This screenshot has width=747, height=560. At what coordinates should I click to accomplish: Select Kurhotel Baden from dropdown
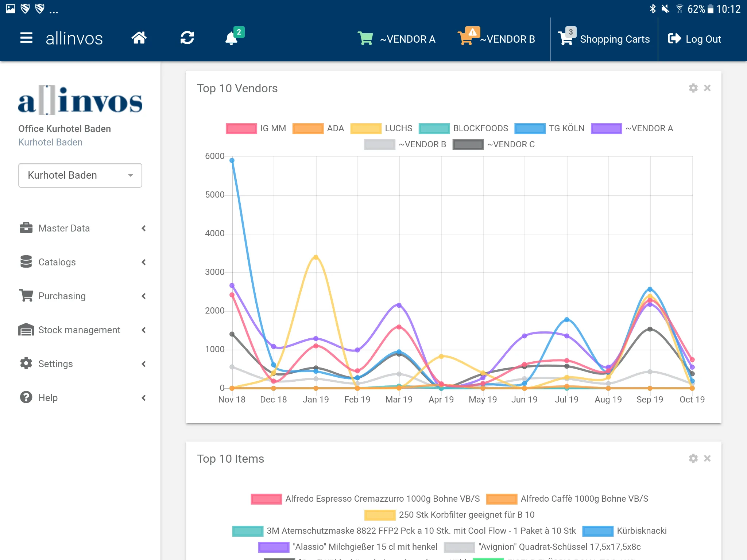(80, 175)
